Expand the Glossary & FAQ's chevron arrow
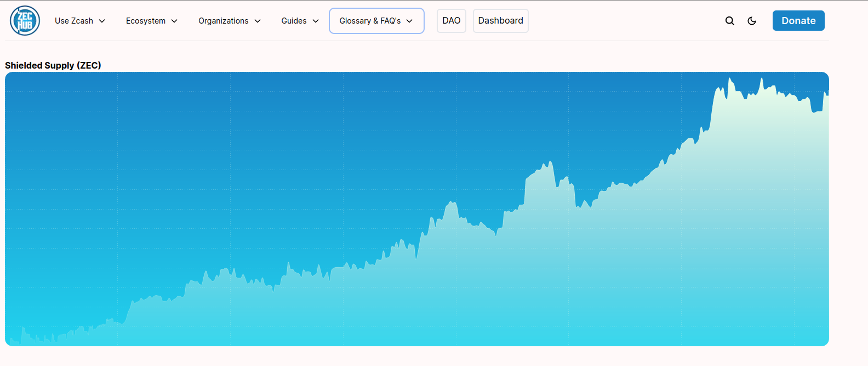Viewport: 868px width, 366px height. point(409,21)
